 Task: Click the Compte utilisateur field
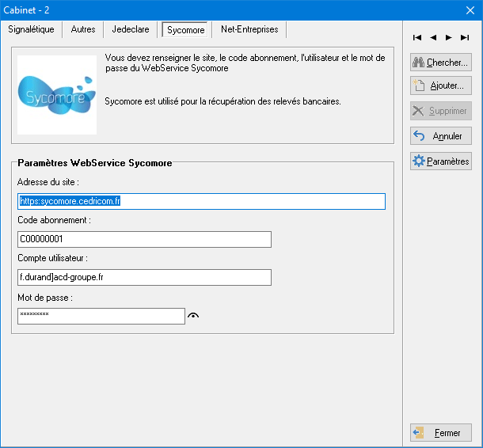pyautogui.click(x=144, y=277)
